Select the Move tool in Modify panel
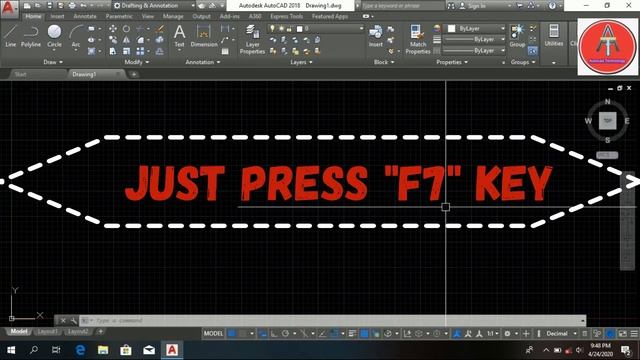 113,29
